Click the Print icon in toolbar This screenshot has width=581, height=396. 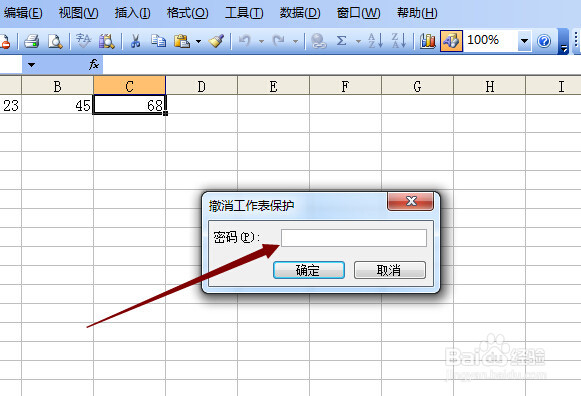pyautogui.click(x=32, y=41)
